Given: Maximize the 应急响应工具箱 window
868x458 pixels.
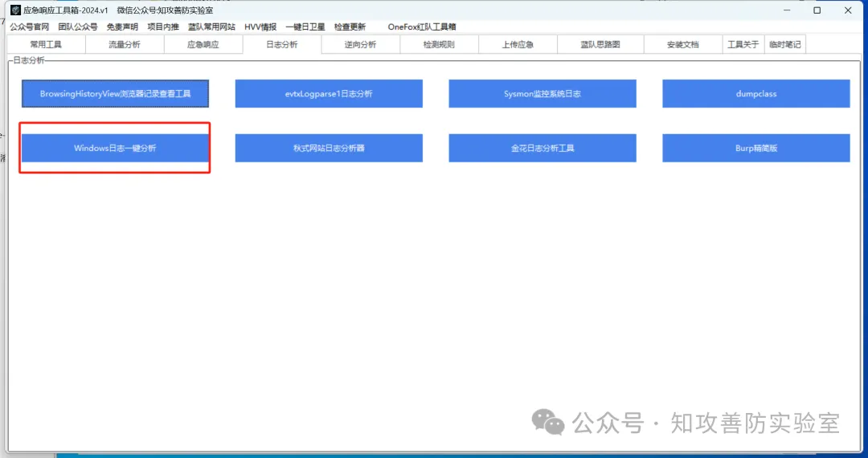Looking at the screenshot, I should click(817, 10).
